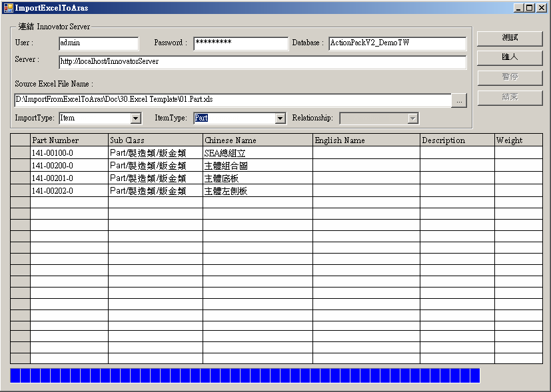The image size is (551, 392).
Task: Click the 結束 (End) button
Action: 510,97
